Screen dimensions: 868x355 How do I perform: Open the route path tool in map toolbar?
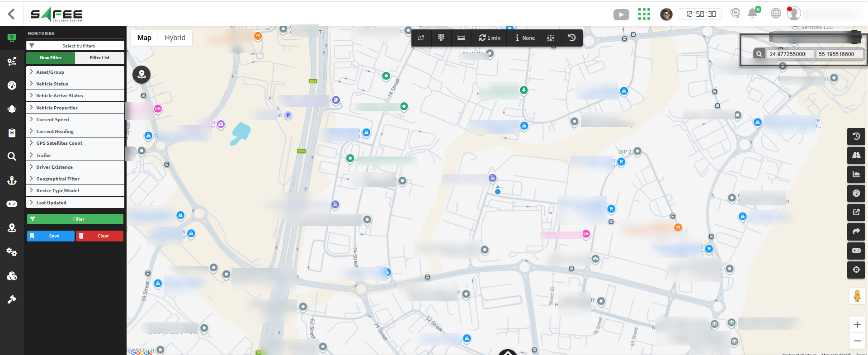421,38
